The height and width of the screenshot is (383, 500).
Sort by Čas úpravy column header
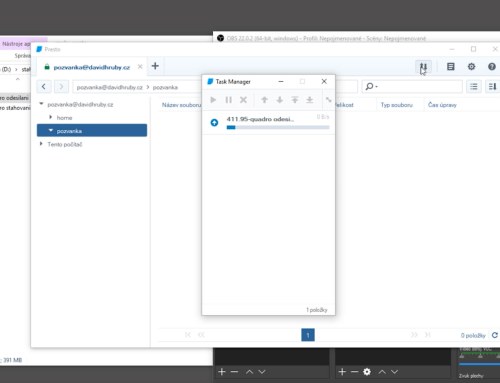(x=442, y=105)
